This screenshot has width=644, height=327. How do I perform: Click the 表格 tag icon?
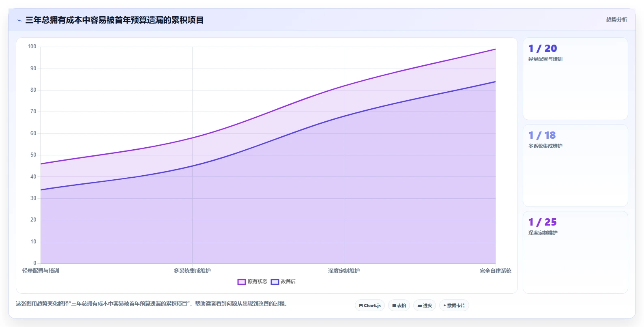pos(394,306)
